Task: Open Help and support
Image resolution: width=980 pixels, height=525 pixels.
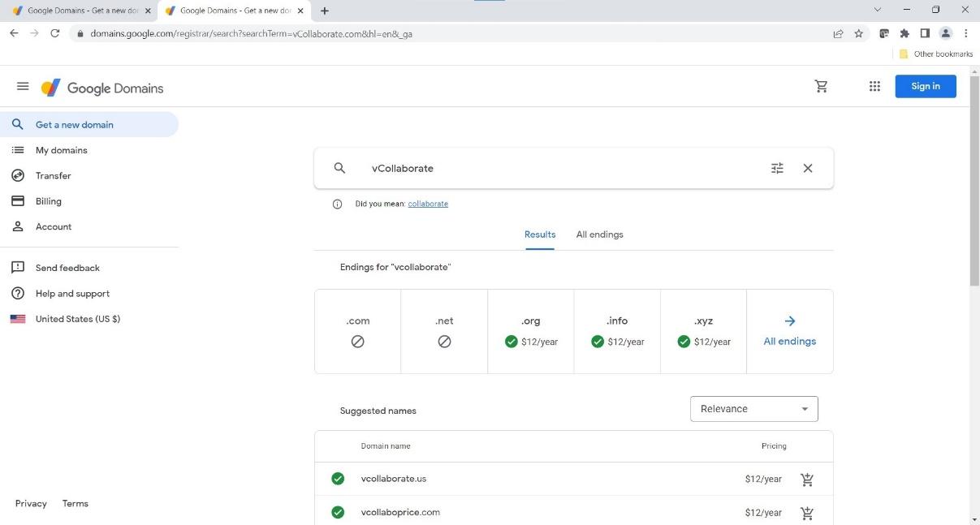Action: click(x=89, y=293)
